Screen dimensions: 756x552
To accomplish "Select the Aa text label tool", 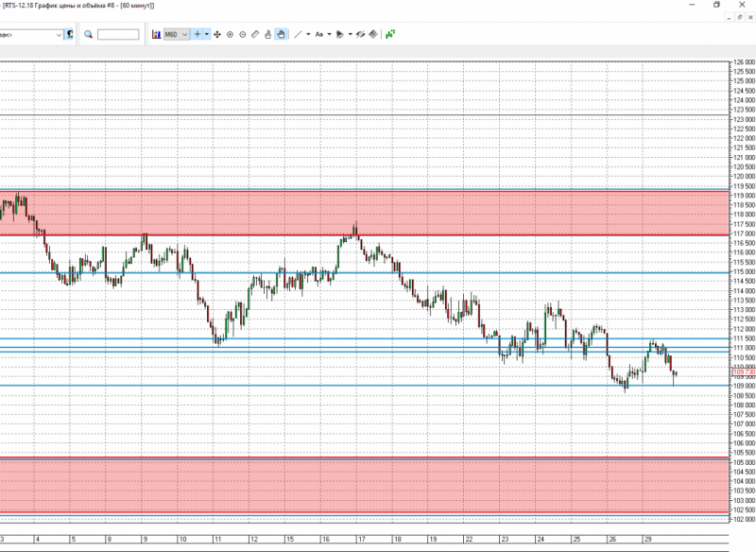I will (318, 34).
